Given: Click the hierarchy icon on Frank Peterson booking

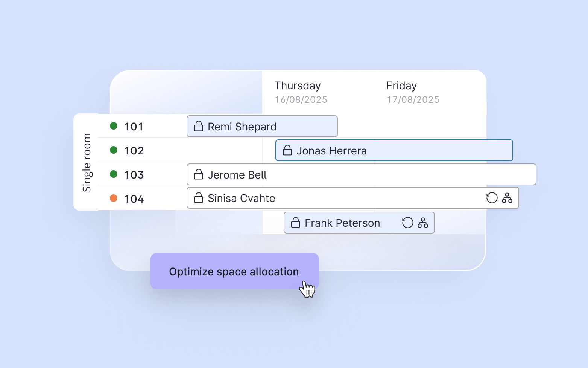Looking at the screenshot, I should (423, 223).
